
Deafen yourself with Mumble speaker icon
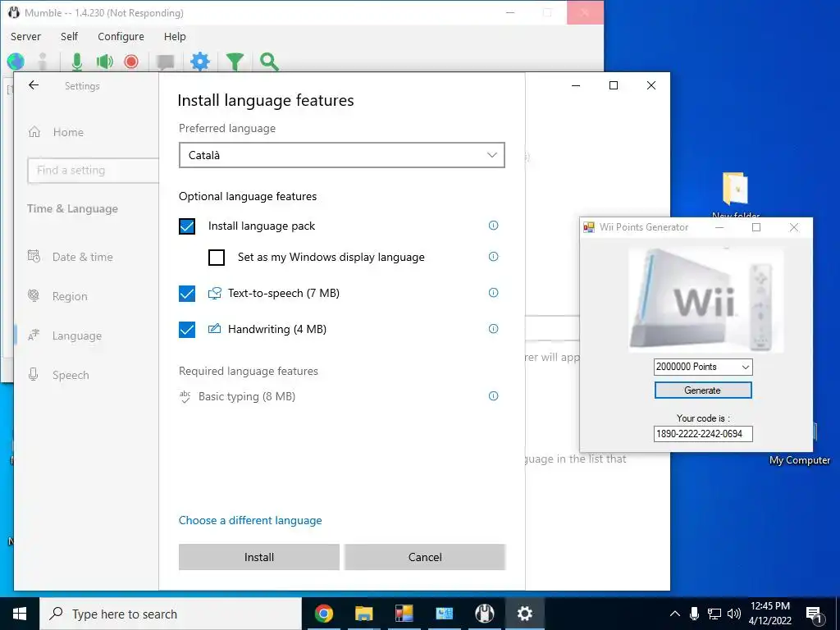click(x=104, y=62)
